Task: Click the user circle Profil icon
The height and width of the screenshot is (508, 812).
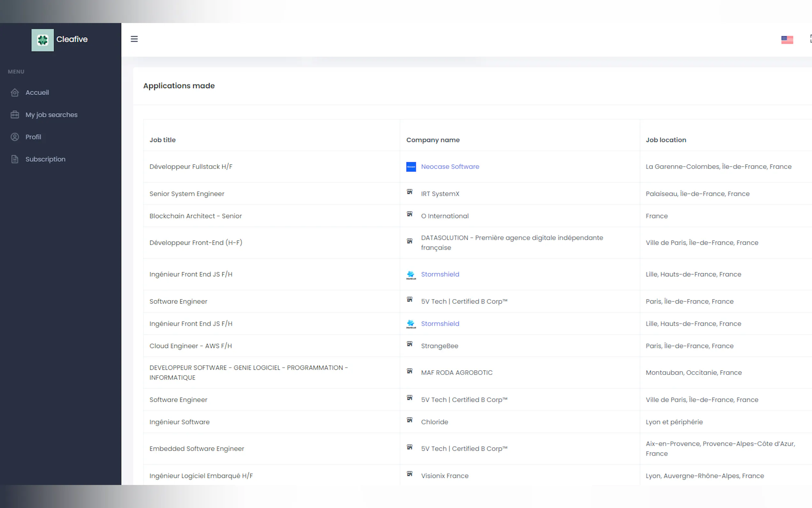Action: [15, 137]
